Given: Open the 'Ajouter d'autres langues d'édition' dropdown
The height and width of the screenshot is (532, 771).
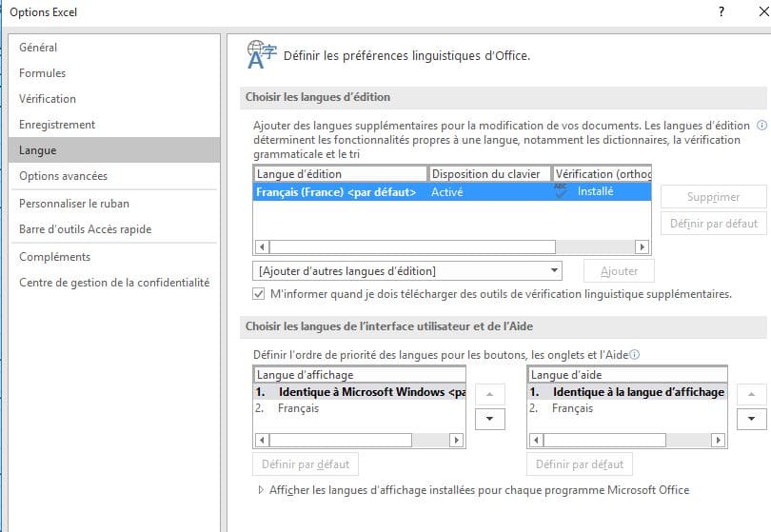Looking at the screenshot, I should coord(407,271).
